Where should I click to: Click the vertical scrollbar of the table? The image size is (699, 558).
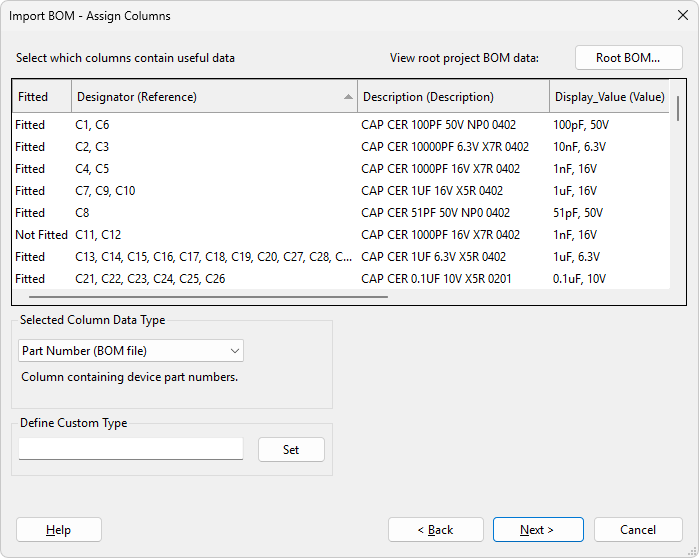(x=678, y=108)
